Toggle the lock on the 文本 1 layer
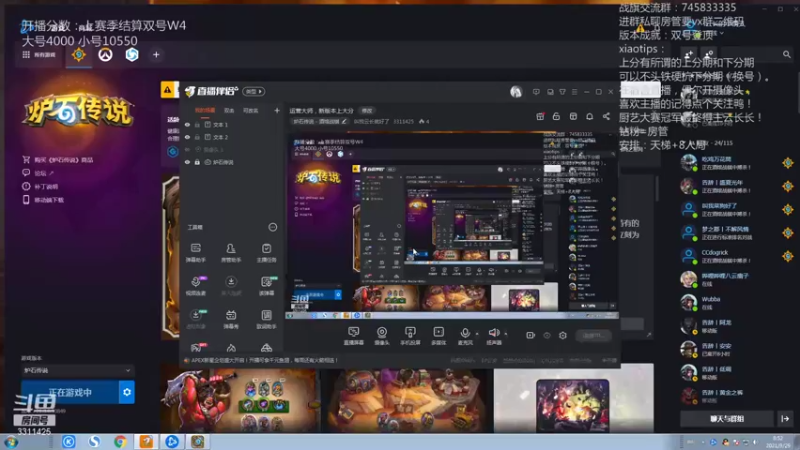 tap(197, 124)
